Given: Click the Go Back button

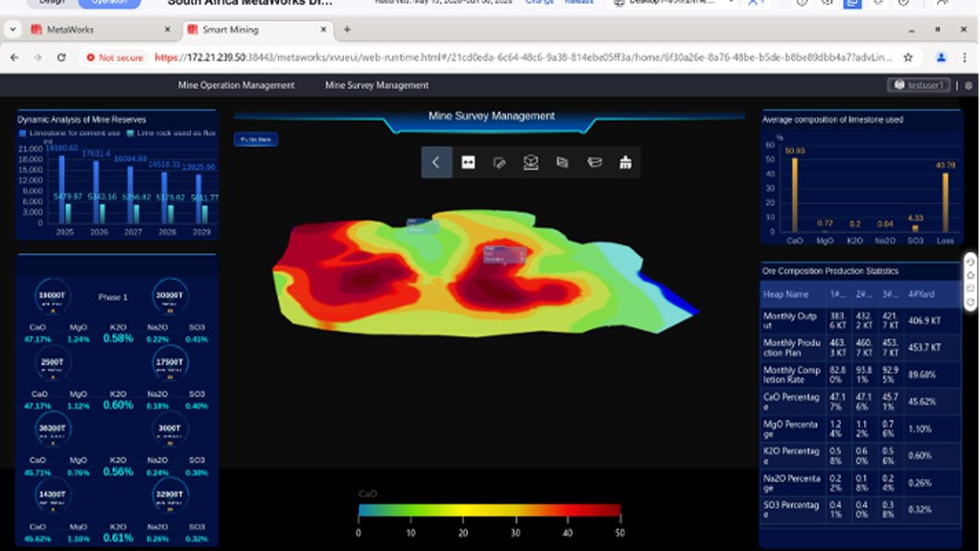Looking at the screenshot, I should pyautogui.click(x=256, y=139).
